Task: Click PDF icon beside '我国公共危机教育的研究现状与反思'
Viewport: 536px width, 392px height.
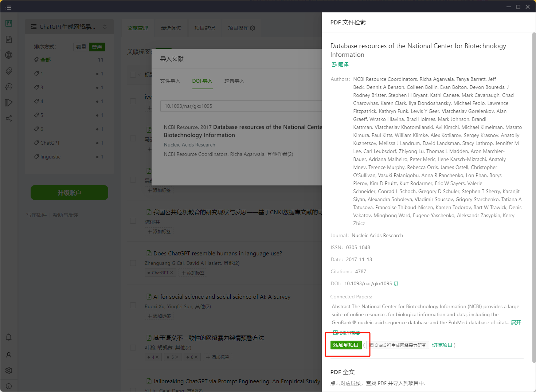Action: [x=149, y=212]
